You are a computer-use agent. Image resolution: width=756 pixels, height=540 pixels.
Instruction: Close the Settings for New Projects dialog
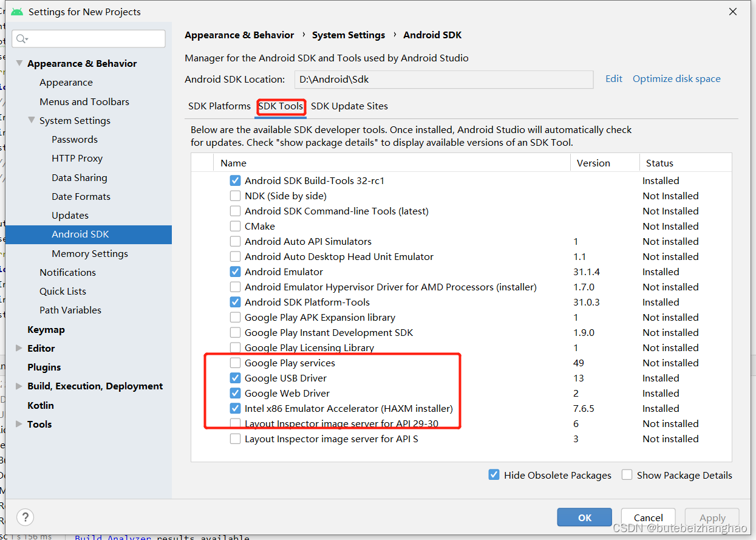click(733, 12)
